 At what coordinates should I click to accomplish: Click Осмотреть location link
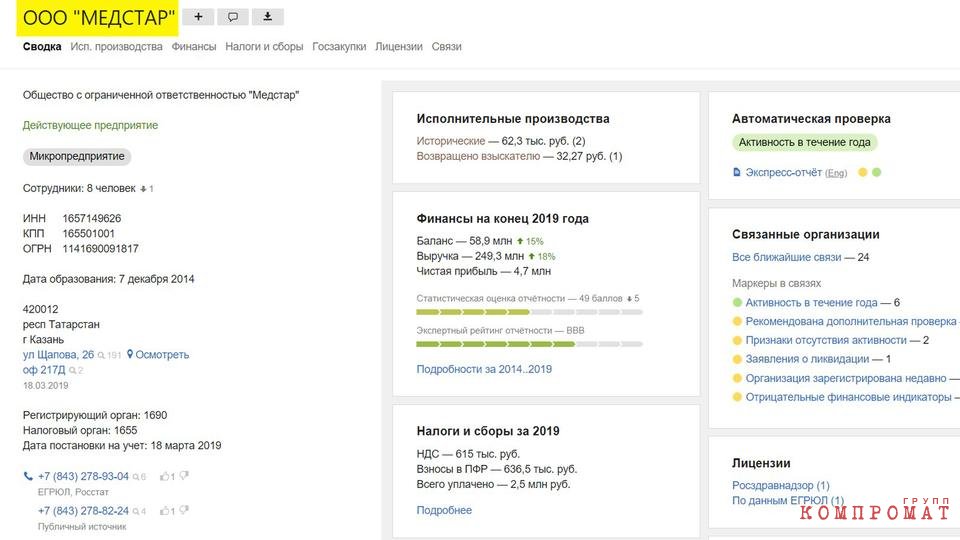[162, 354]
